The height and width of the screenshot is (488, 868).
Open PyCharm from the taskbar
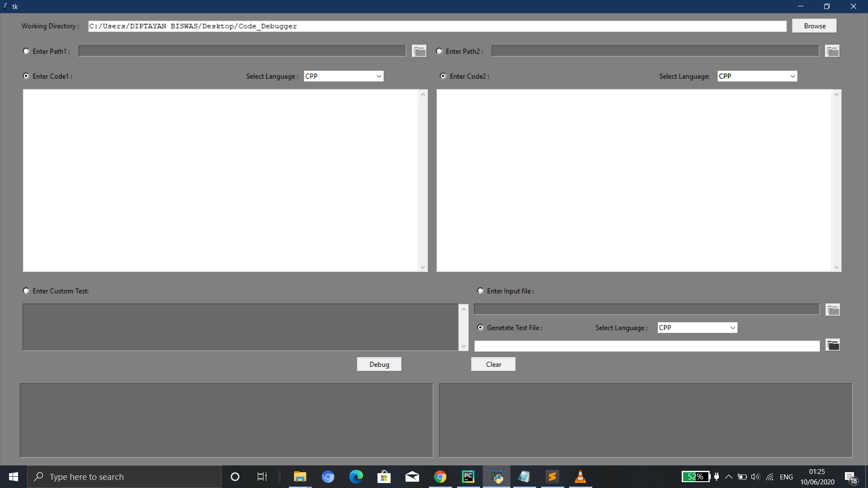pyautogui.click(x=468, y=477)
